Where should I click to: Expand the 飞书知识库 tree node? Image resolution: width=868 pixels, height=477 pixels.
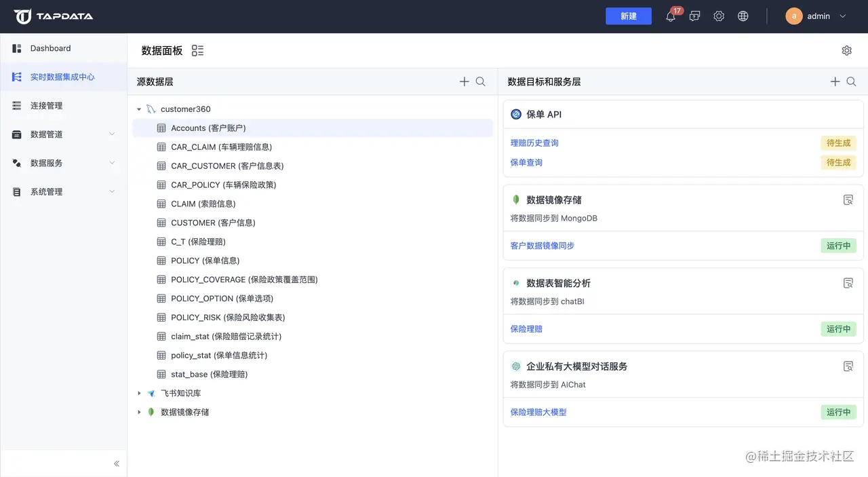click(139, 393)
